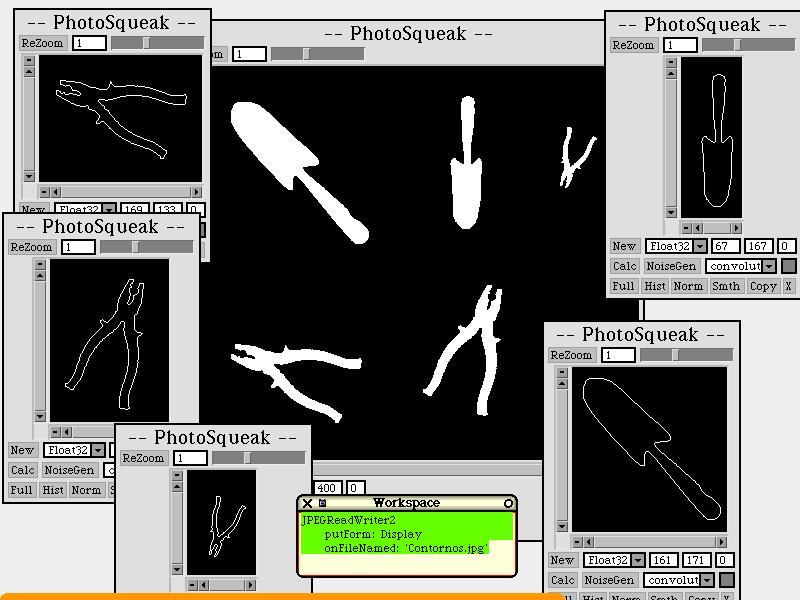The width and height of the screenshot is (800, 600).
Task: Open vertical scrollbar menu button in horizontal pliers window
Action: coord(29,60)
